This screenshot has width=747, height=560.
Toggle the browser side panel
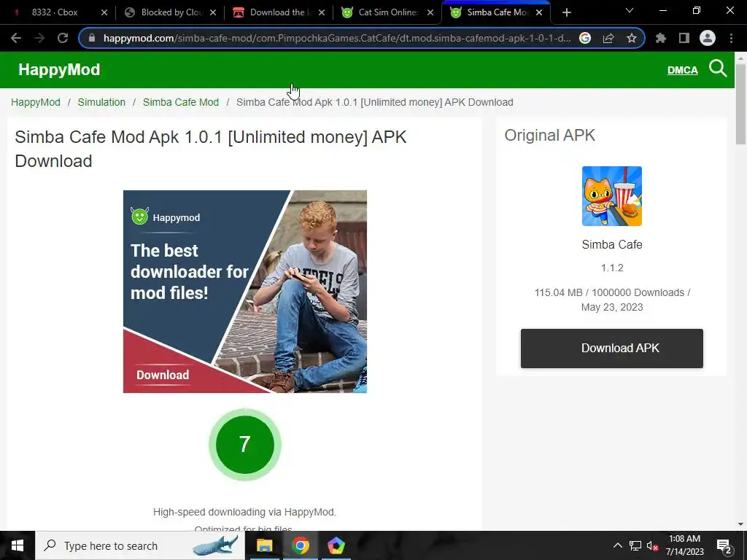(684, 38)
